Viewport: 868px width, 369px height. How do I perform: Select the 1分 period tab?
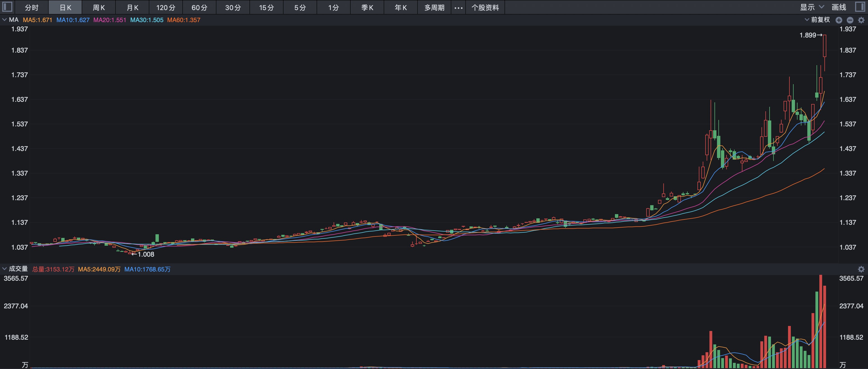(x=334, y=8)
